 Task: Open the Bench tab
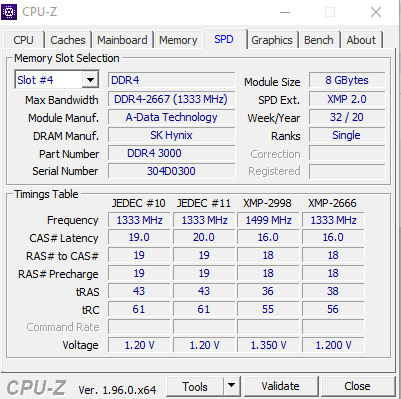(319, 40)
